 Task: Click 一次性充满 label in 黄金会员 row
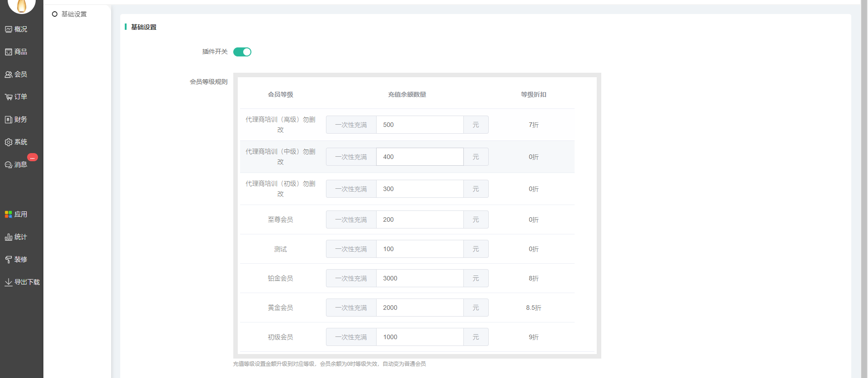[x=351, y=308]
